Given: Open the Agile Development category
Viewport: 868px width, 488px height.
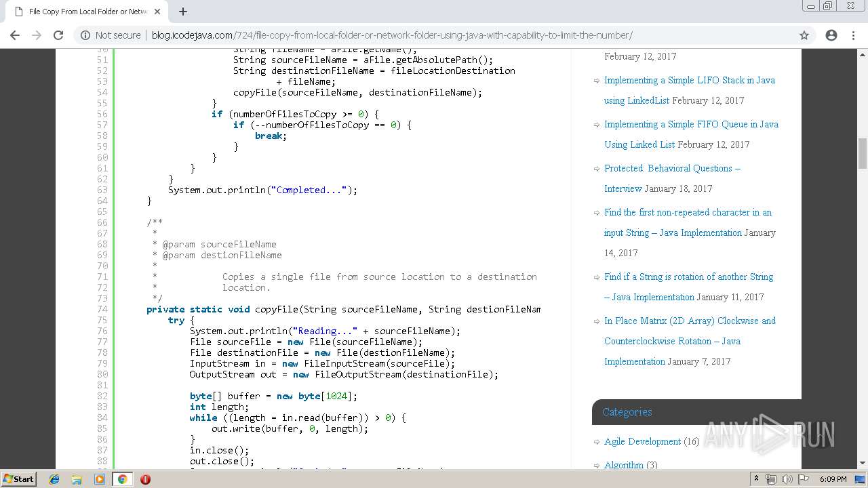Looking at the screenshot, I should click(642, 441).
